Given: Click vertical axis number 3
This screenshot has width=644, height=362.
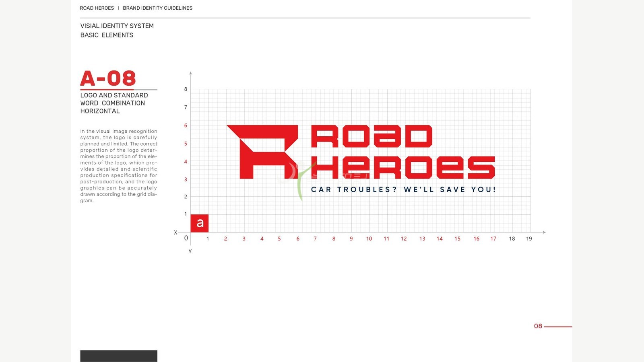Looking at the screenshot, I should 186,179.
